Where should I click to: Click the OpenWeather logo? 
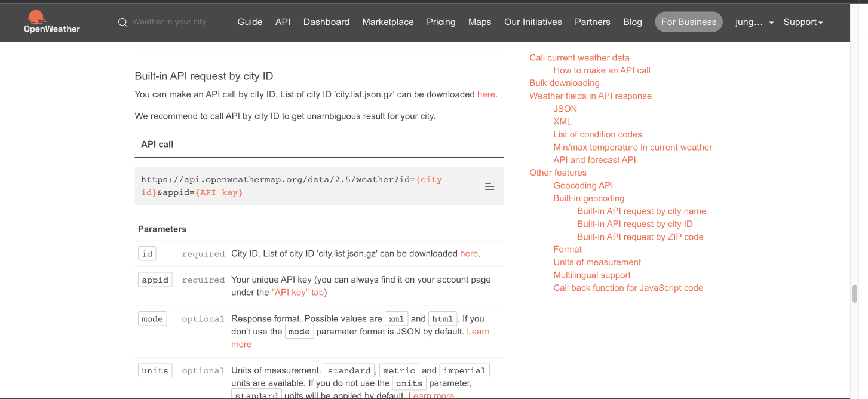coord(52,22)
